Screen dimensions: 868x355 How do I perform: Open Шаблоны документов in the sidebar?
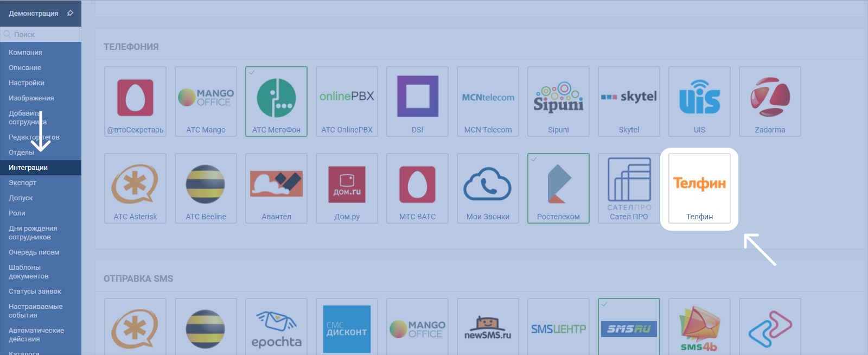point(28,272)
